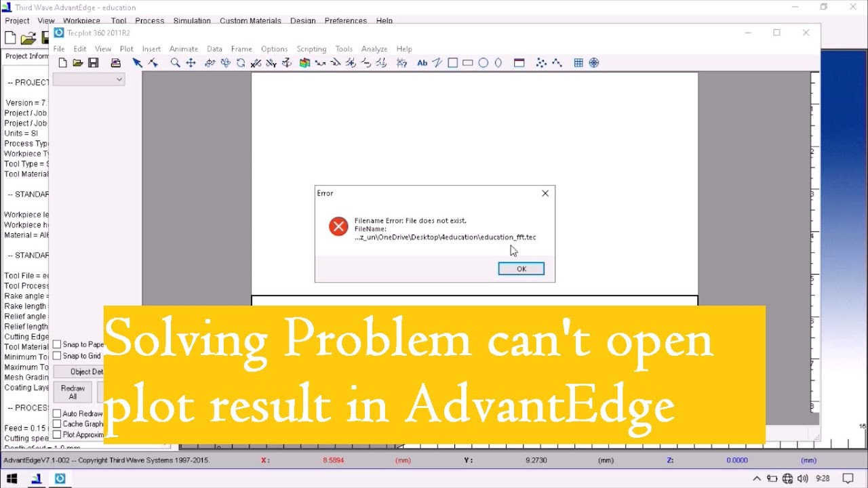The height and width of the screenshot is (488, 868).
Task: Select the blue arrow Selector tool
Action: pos(138,63)
